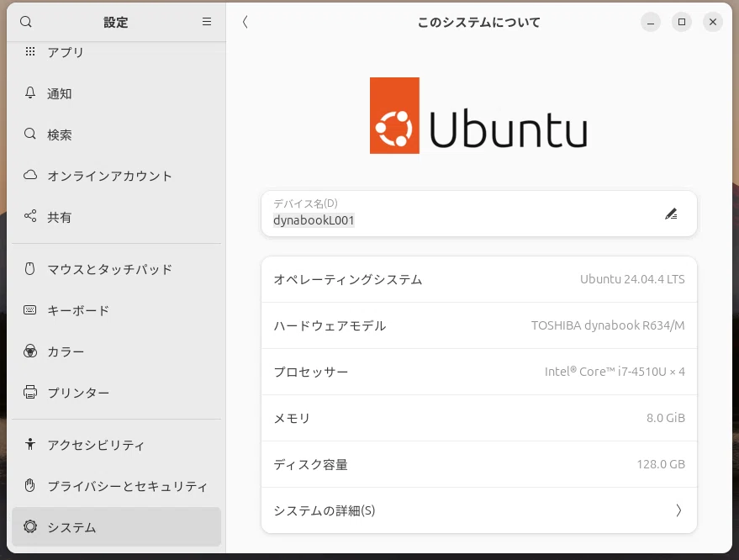Click the ハードウェアモデル label
Viewport: 739px width, 560px height.
pos(330,325)
